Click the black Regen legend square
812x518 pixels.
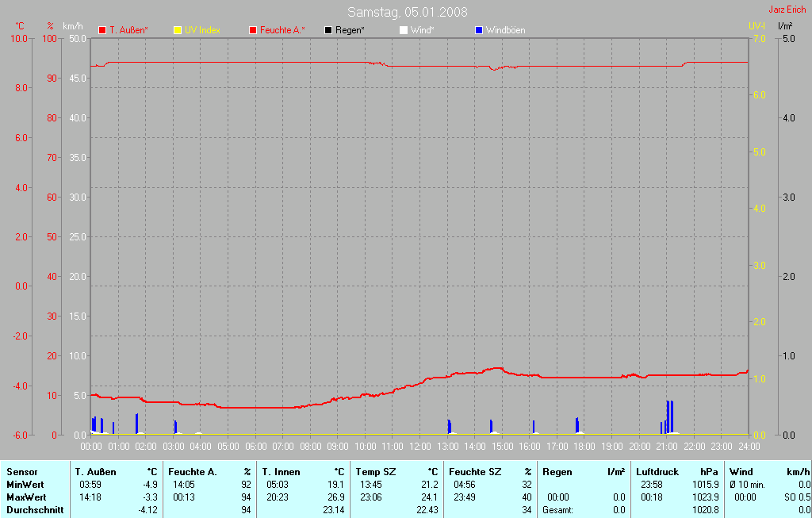328,30
